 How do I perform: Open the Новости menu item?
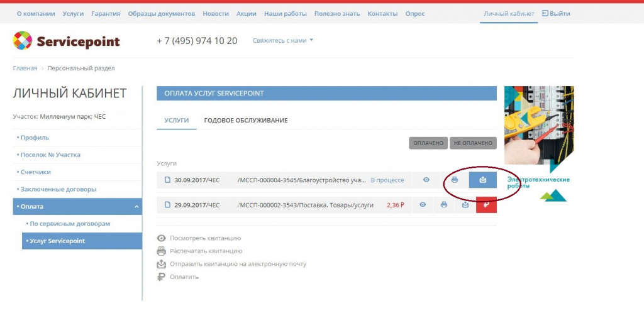[216, 14]
